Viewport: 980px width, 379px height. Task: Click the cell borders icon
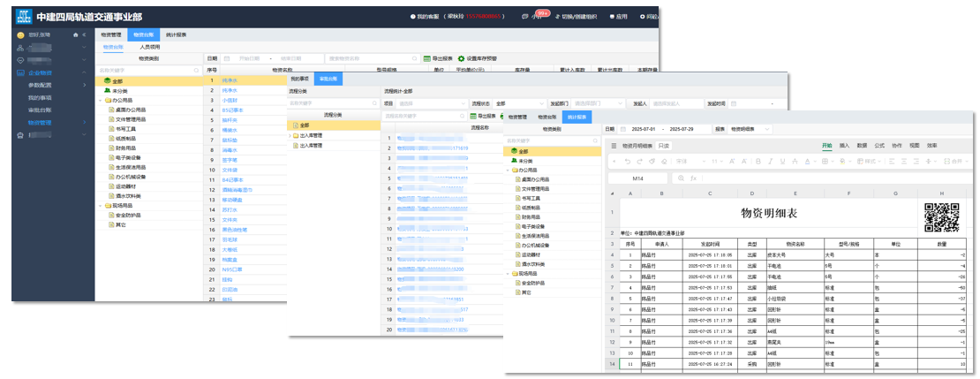(x=825, y=162)
